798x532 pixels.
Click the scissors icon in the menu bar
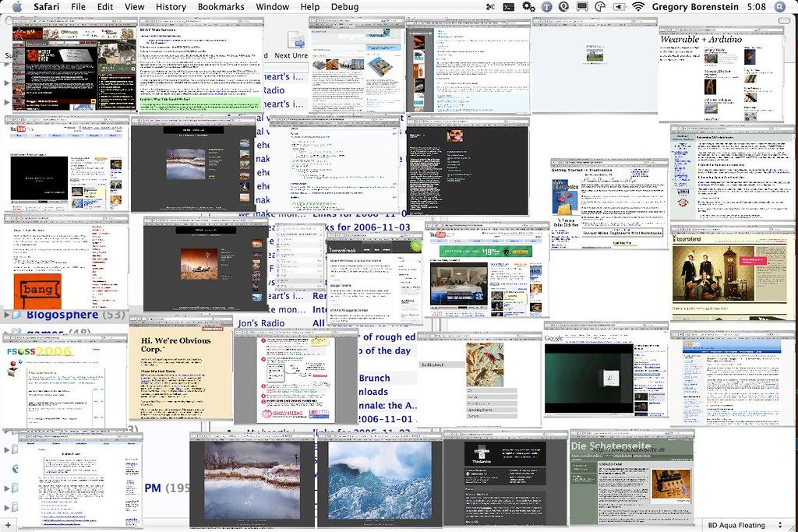(491, 7)
